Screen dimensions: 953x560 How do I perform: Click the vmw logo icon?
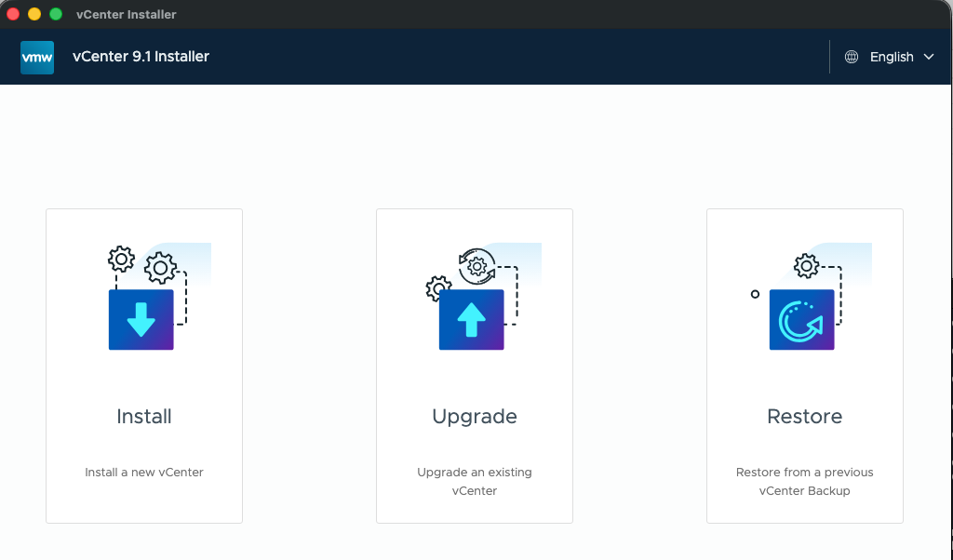pos(37,57)
